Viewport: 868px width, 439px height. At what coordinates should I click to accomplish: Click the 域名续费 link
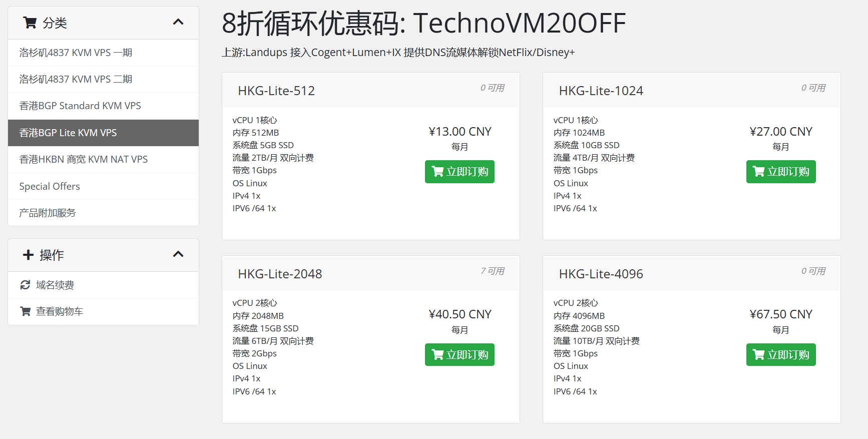[55, 285]
